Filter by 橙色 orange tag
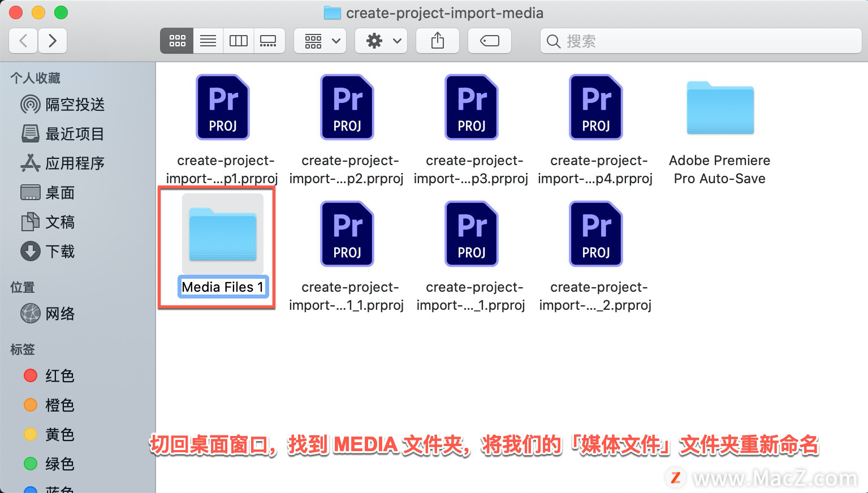868x493 pixels. pos(48,405)
